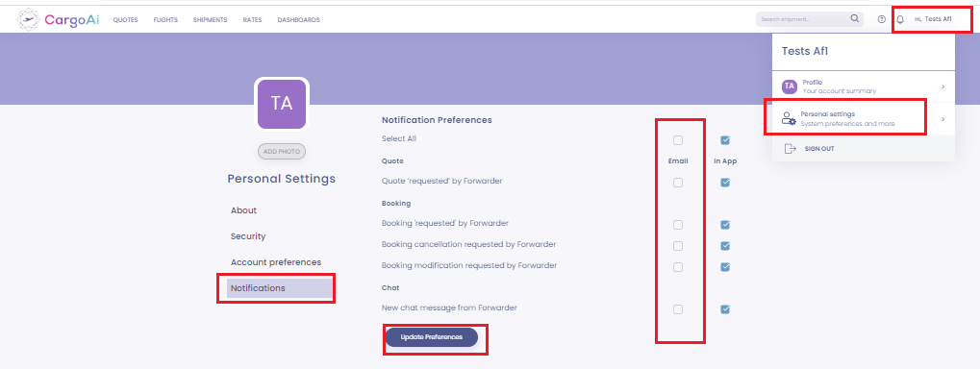This screenshot has width=980, height=369.
Task: Disable In App for Quote requested by Forwarder
Action: tap(725, 183)
